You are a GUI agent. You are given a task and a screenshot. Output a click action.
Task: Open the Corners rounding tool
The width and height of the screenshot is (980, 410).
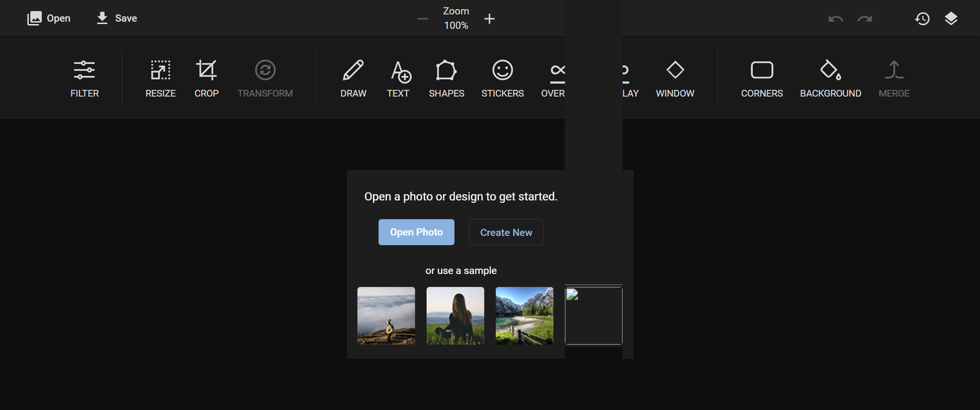762,78
